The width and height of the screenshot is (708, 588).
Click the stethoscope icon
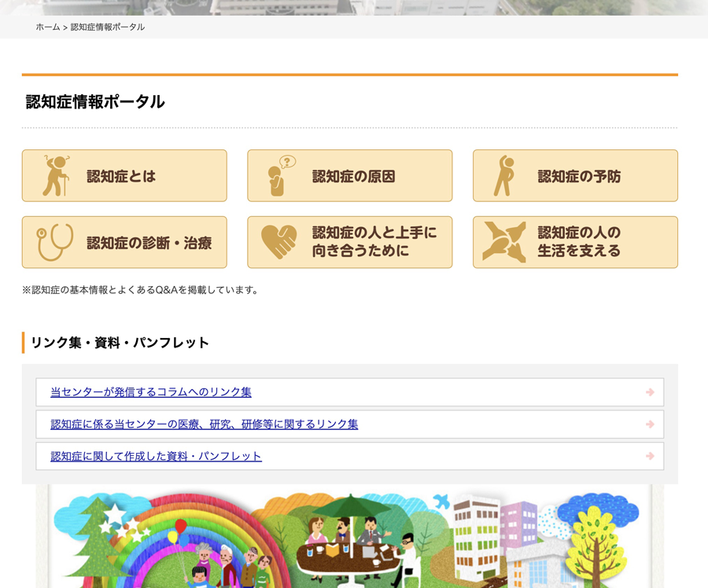tap(55, 242)
